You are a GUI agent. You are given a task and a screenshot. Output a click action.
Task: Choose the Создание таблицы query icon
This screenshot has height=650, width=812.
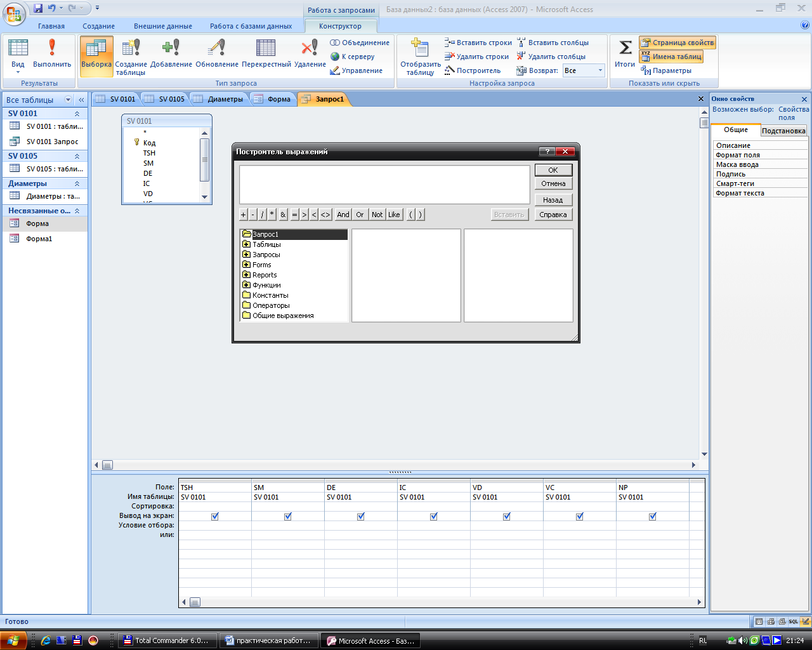(131, 48)
